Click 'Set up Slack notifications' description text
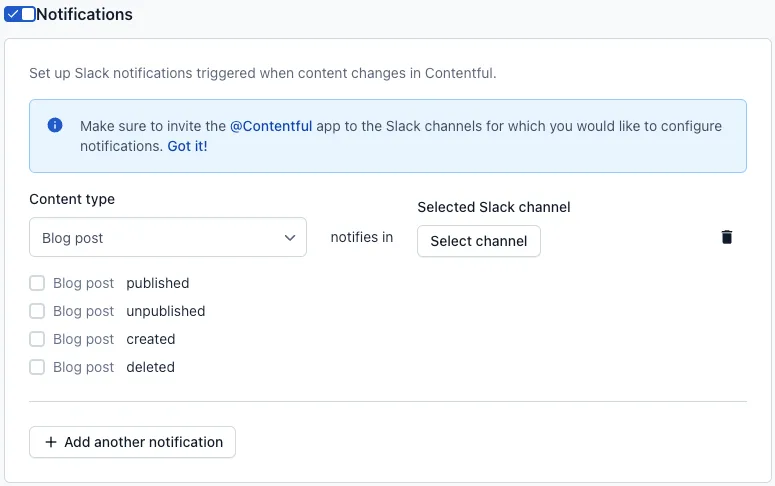 click(262, 73)
